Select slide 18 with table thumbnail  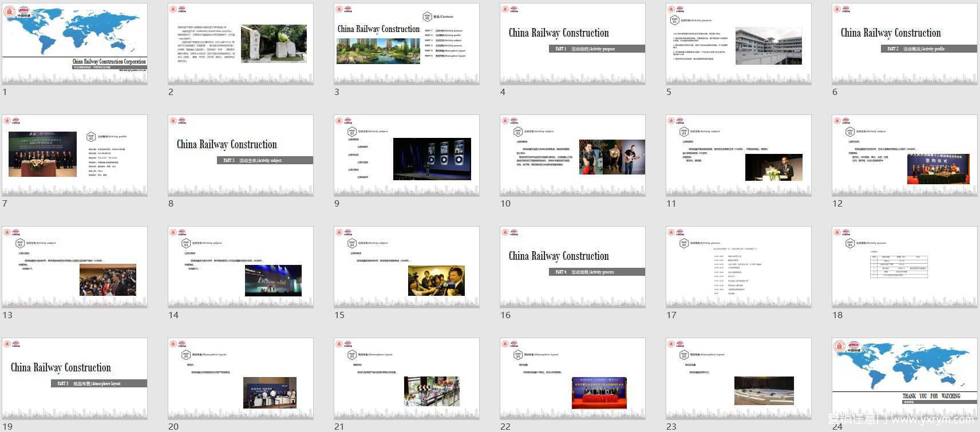tap(904, 267)
